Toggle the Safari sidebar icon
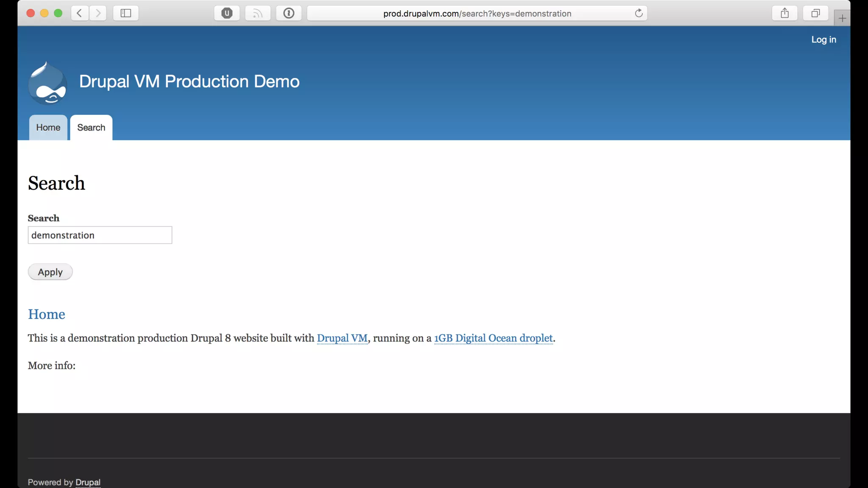 126,13
